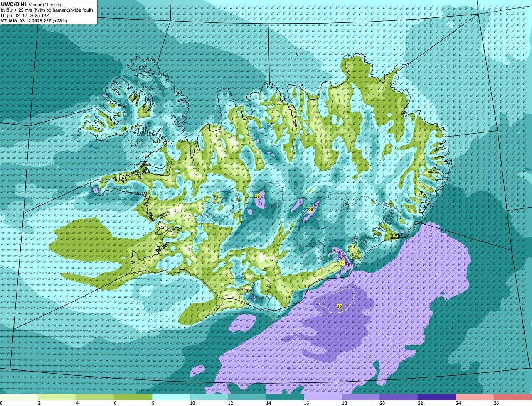The width and height of the screenshot is (532, 406).
Task: Click the yellow '25' label inside the white offshore contour
Action: pyautogui.click(x=340, y=306)
